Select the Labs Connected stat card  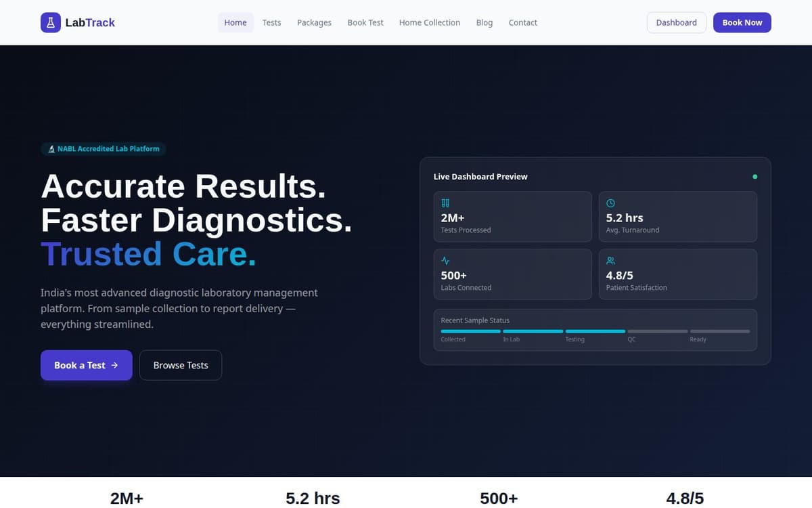(x=513, y=274)
